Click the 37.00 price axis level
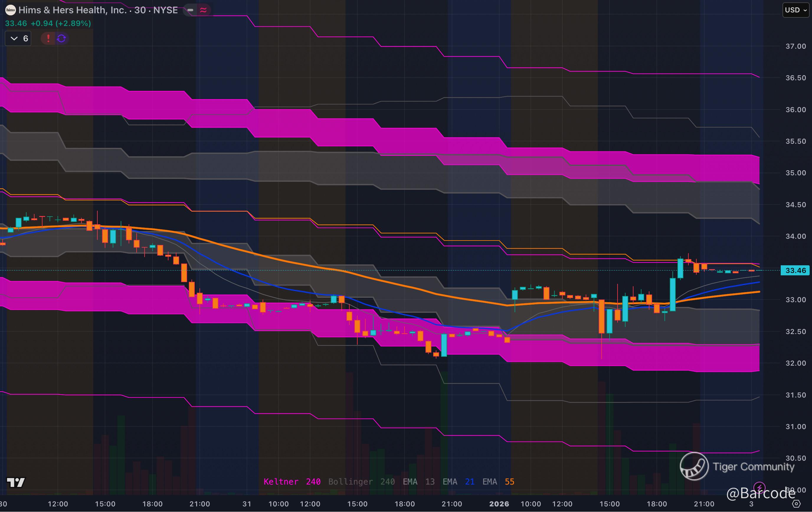Image resolution: width=812 pixels, height=512 pixels. click(795, 46)
